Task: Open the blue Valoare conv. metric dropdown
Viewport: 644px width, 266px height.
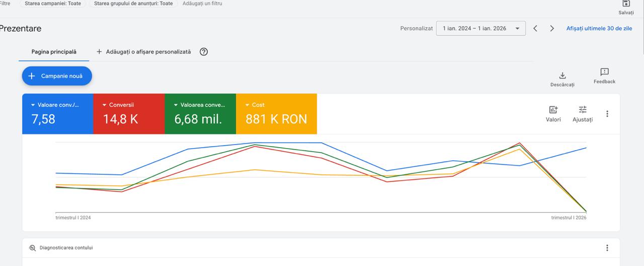Action: [x=33, y=105]
